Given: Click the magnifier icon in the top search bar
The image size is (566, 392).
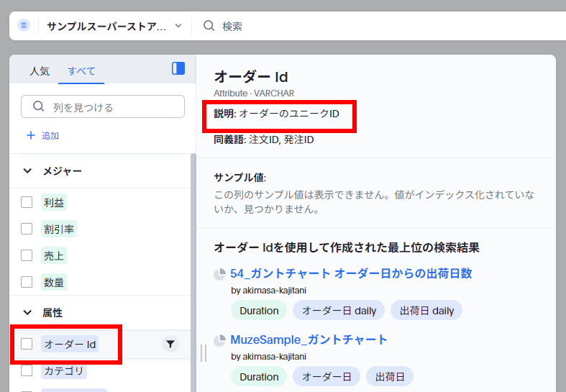Looking at the screenshot, I should [x=209, y=26].
